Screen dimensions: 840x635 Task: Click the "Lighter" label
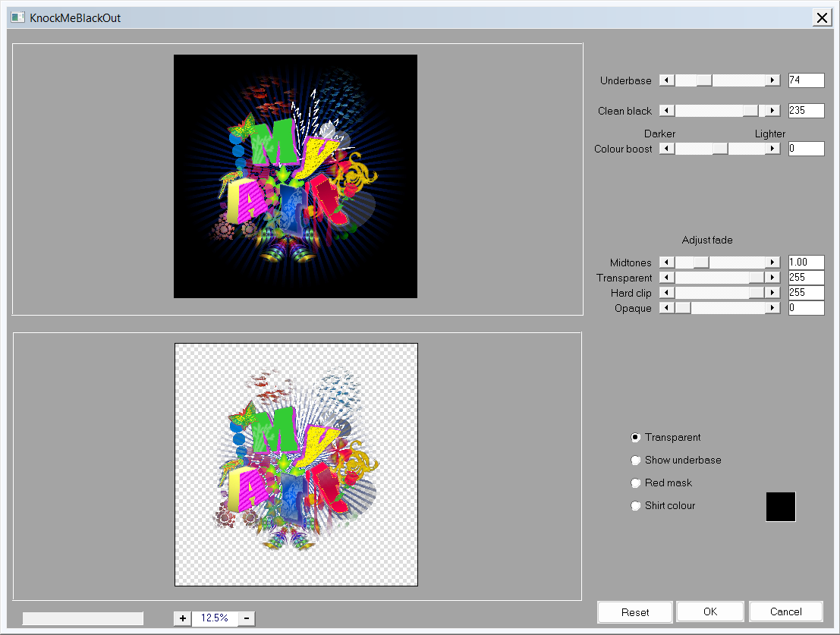(x=770, y=134)
